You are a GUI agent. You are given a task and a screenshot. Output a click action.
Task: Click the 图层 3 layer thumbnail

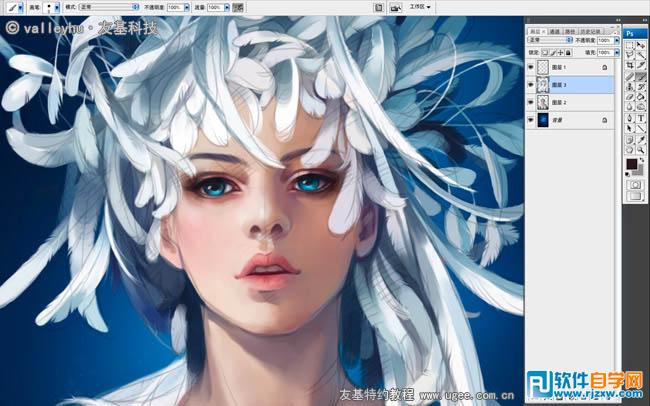click(x=543, y=85)
